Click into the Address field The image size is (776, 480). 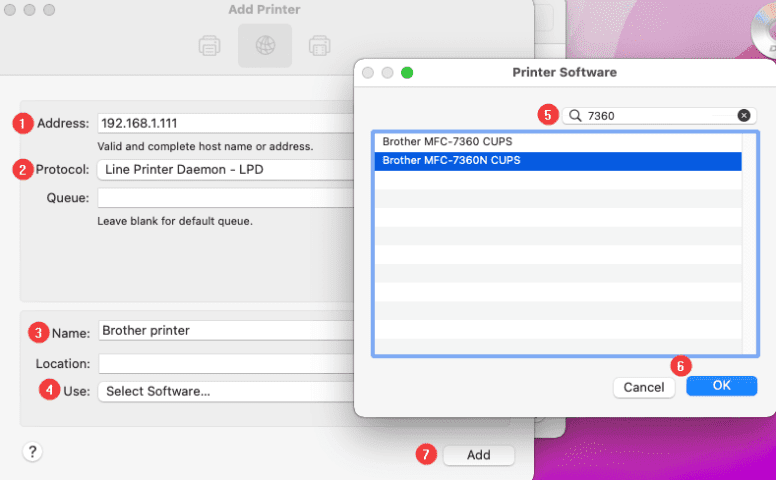click(x=225, y=124)
